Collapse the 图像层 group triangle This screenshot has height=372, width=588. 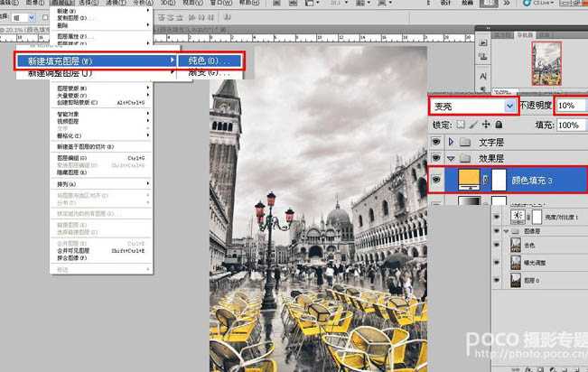click(506, 231)
